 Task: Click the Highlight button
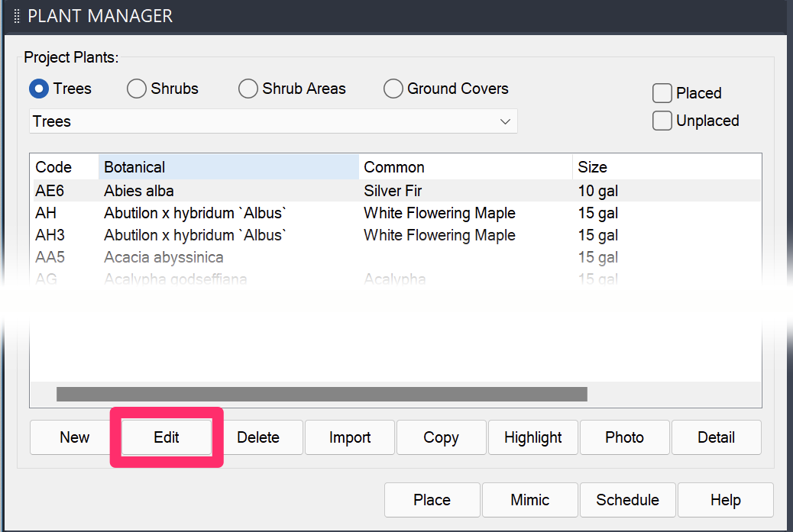click(533, 437)
